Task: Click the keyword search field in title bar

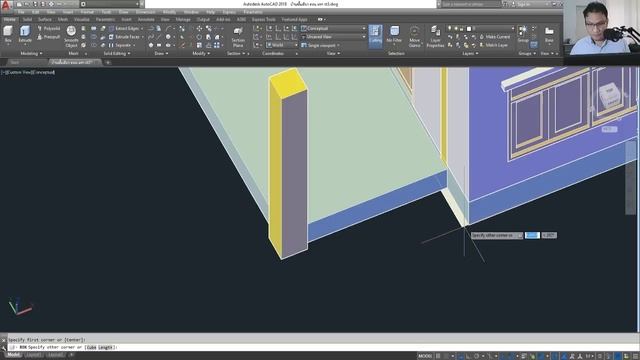Action: click(471, 4)
